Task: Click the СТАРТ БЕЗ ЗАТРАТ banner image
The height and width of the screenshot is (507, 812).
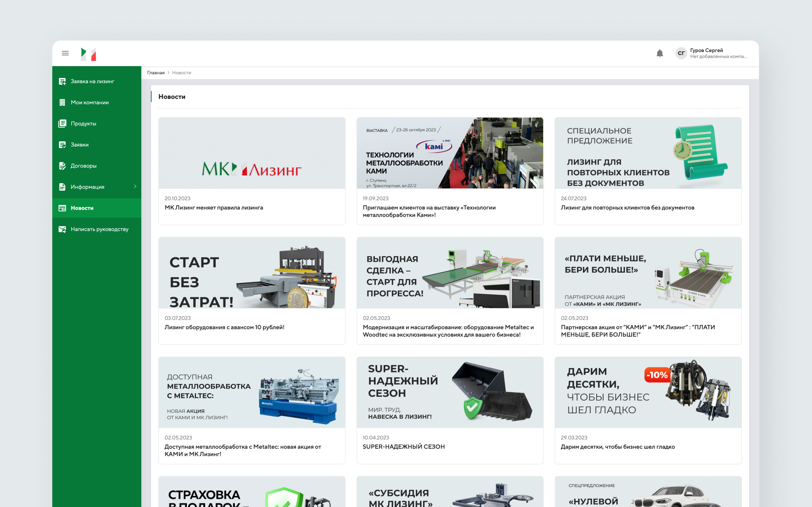Action: [252, 273]
